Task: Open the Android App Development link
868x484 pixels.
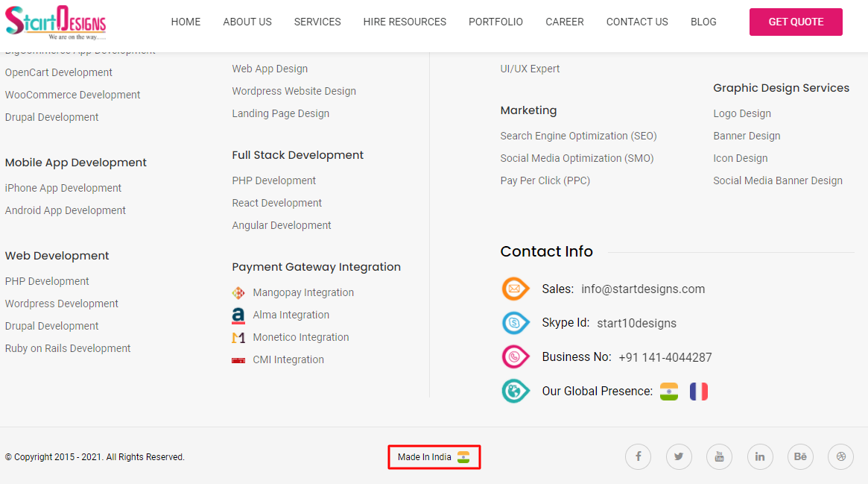Action: (x=66, y=210)
